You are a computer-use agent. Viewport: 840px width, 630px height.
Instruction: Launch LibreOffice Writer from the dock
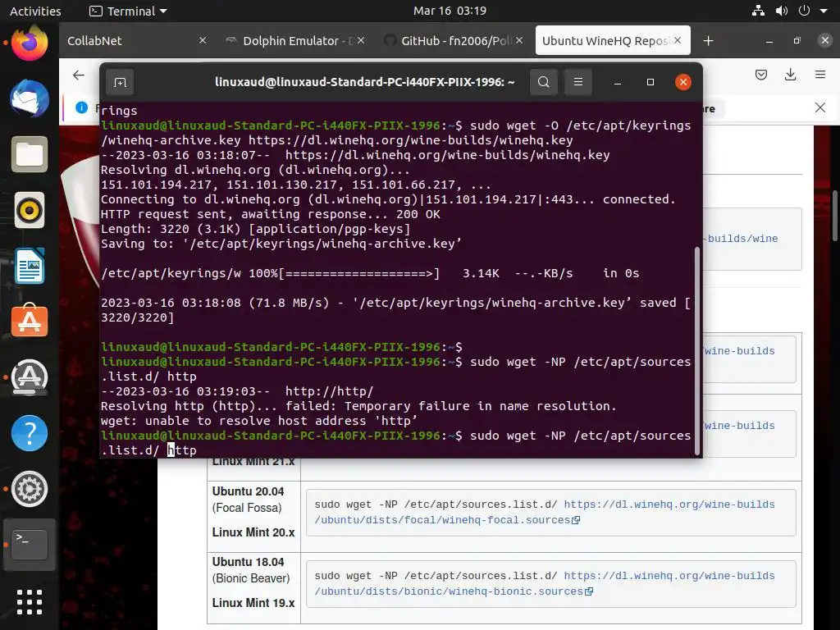point(30,266)
